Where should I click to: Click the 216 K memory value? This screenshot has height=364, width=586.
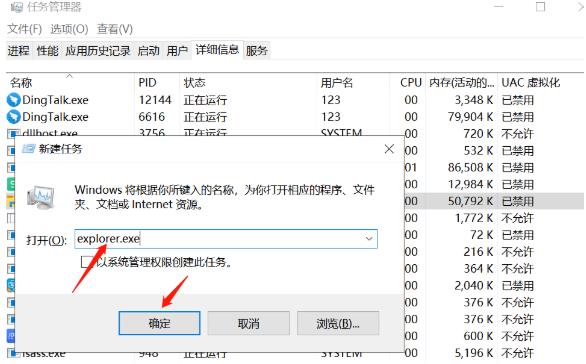click(478, 252)
